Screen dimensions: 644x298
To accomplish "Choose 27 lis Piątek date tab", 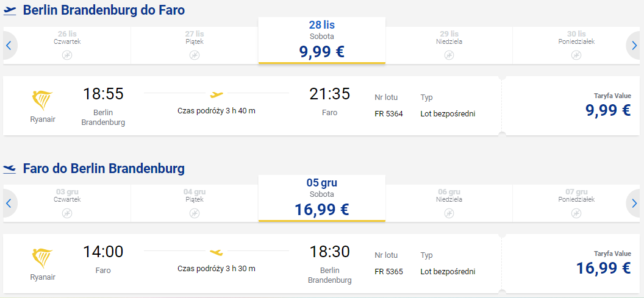I will click(195, 46).
